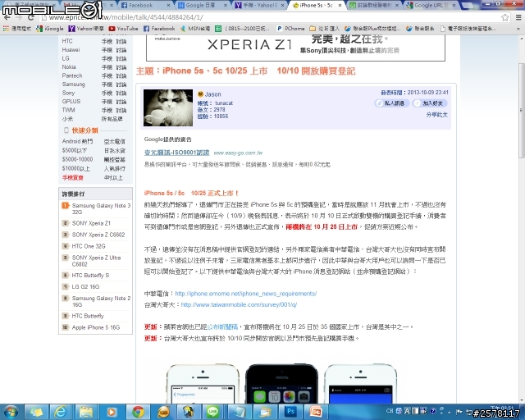The width and height of the screenshot is (525, 420).
Task: Select Nokia in the brand list
Action: (69, 67)
